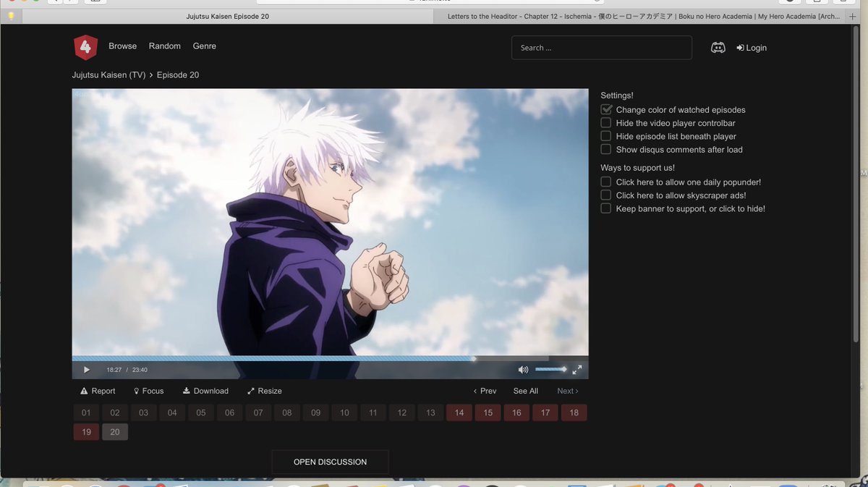The image size is (868, 487).
Task: Select episode 01
Action: 86,412
